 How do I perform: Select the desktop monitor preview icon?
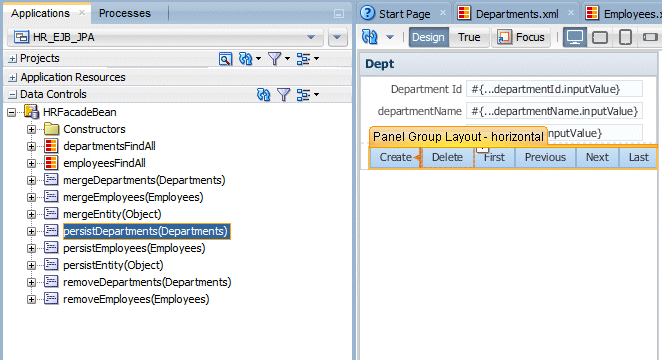pyautogui.click(x=575, y=37)
